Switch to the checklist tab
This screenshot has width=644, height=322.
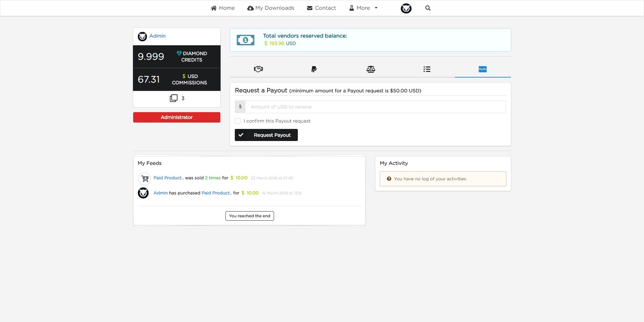pyautogui.click(x=427, y=69)
